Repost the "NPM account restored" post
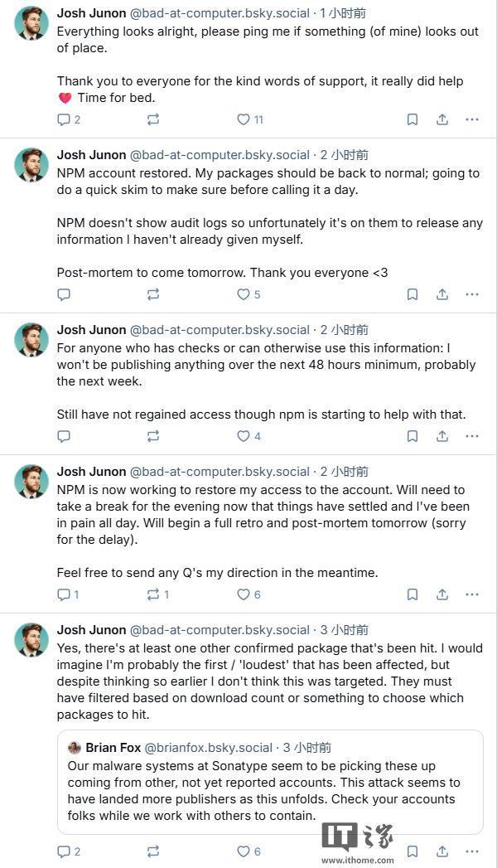Viewport: 497px width, 868px height. [153, 294]
